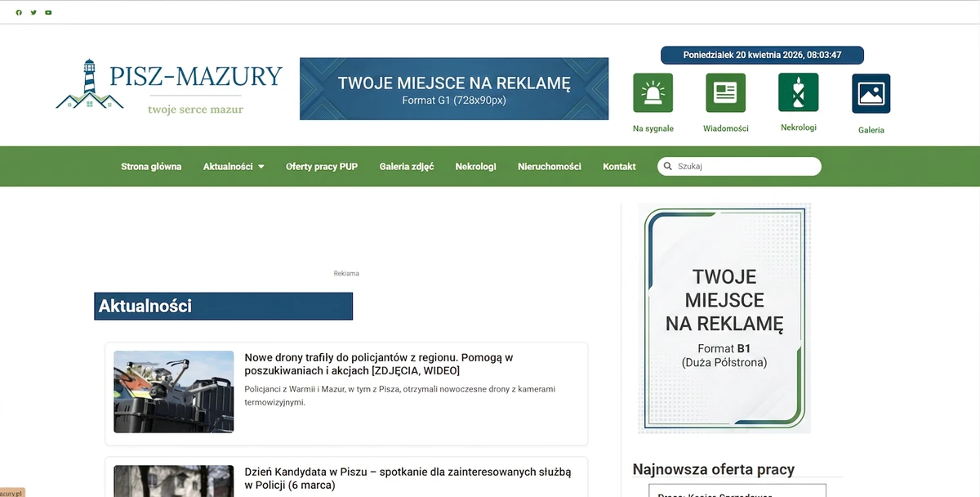Open Nieruchomości in the navigation bar
The width and height of the screenshot is (980, 497).
click(550, 167)
